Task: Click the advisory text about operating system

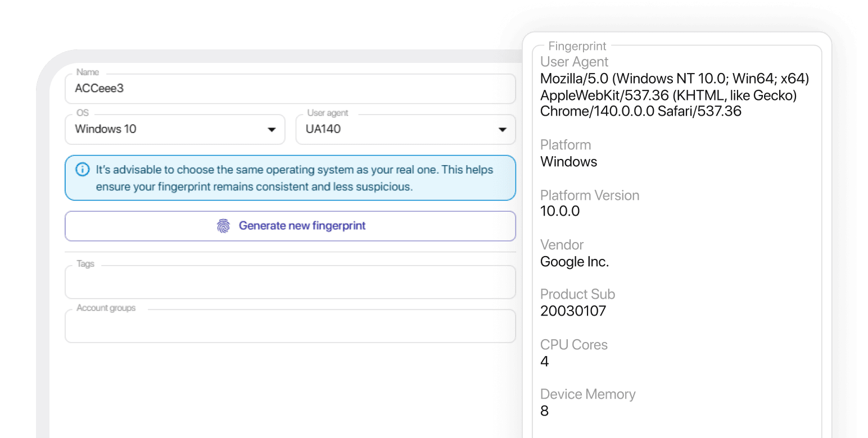Action: click(x=295, y=178)
